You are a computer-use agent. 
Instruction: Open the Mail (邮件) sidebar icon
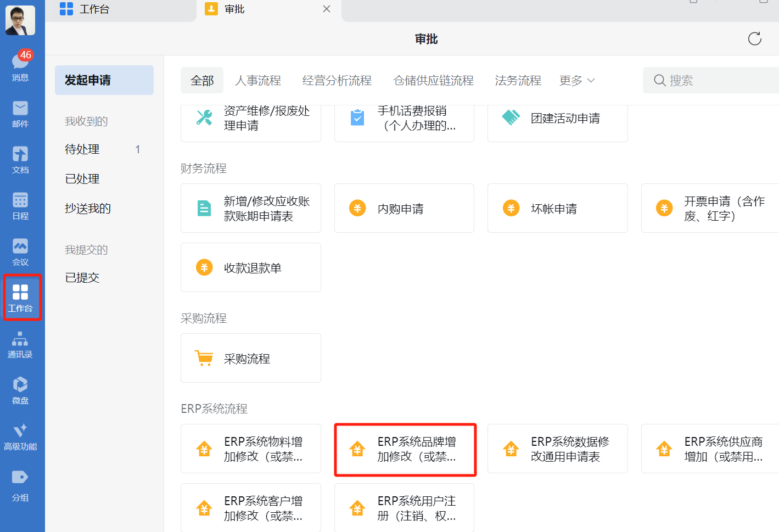point(20,114)
